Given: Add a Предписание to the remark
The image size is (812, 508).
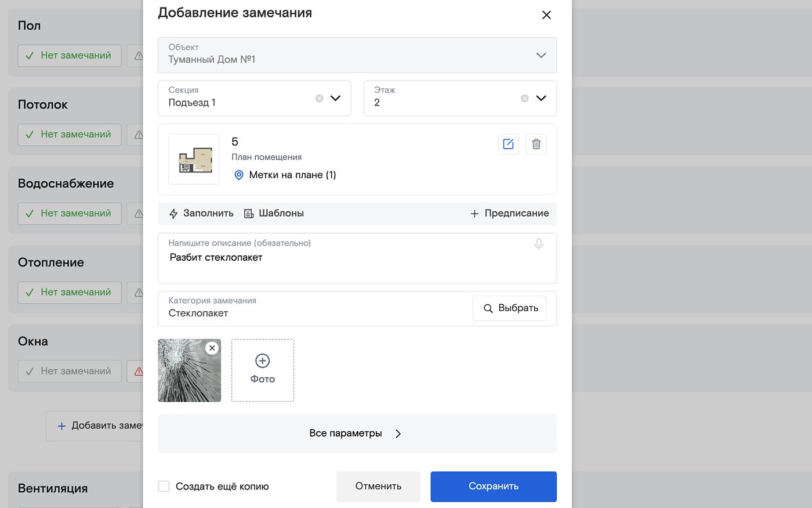Looking at the screenshot, I should point(509,213).
